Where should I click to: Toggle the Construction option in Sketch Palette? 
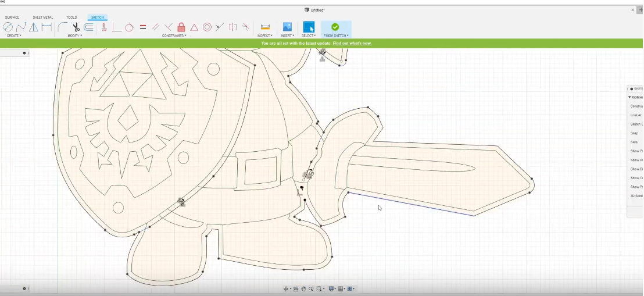tap(636, 106)
